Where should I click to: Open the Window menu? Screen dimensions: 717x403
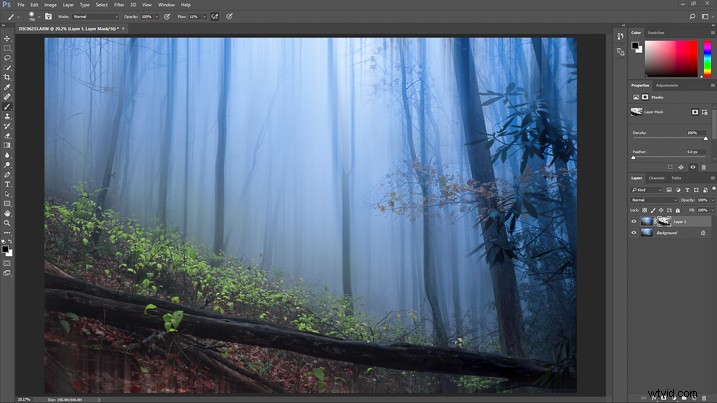point(166,5)
